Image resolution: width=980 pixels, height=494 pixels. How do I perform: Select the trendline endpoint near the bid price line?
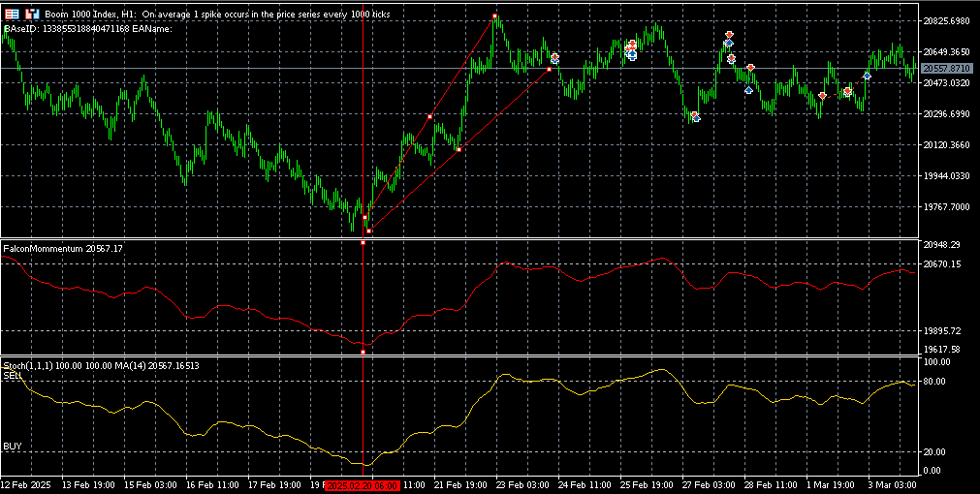pos(549,69)
